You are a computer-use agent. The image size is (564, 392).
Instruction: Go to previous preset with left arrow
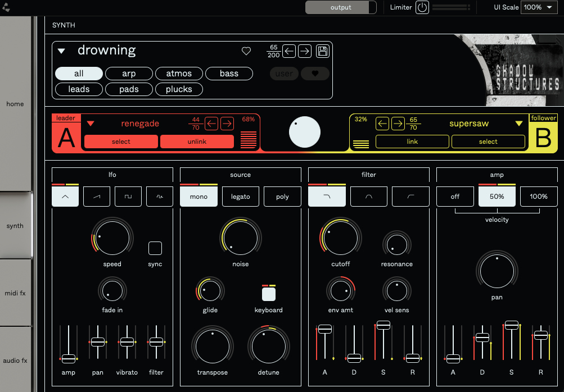pos(289,51)
